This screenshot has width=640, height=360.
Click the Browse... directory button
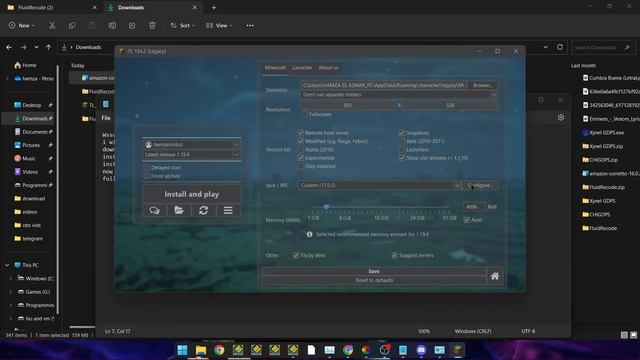[482, 85]
